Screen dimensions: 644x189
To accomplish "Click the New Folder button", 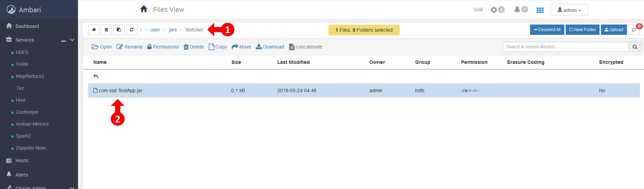I will 582,30.
